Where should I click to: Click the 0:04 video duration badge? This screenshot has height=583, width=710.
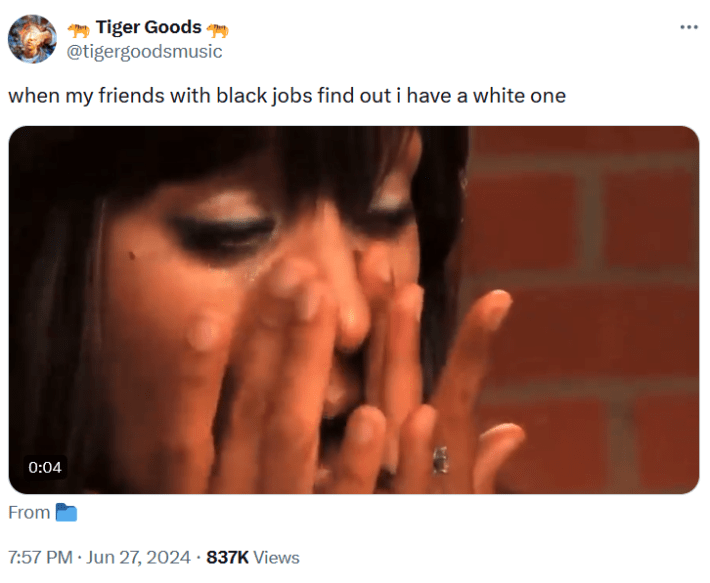(44, 467)
